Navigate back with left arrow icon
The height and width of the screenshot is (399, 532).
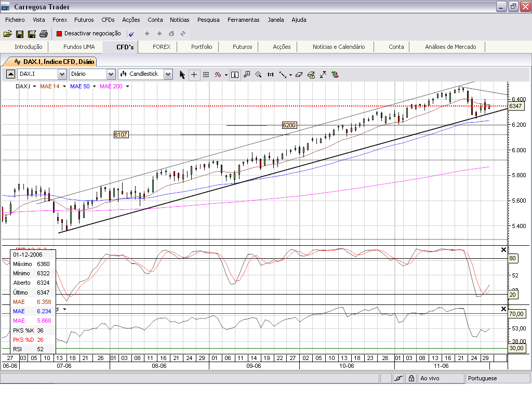(x=147, y=34)
